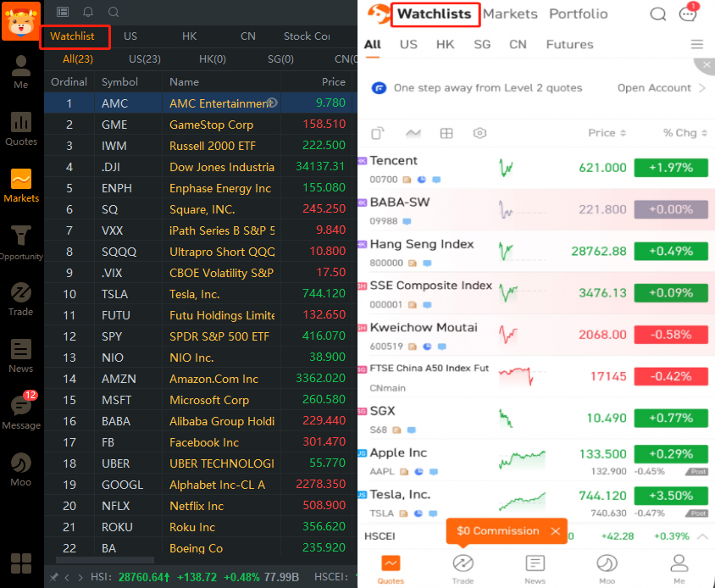Select Quotes in the mobile bottom bar
This screenshot has width=715, height=588.
coord(391,569)
